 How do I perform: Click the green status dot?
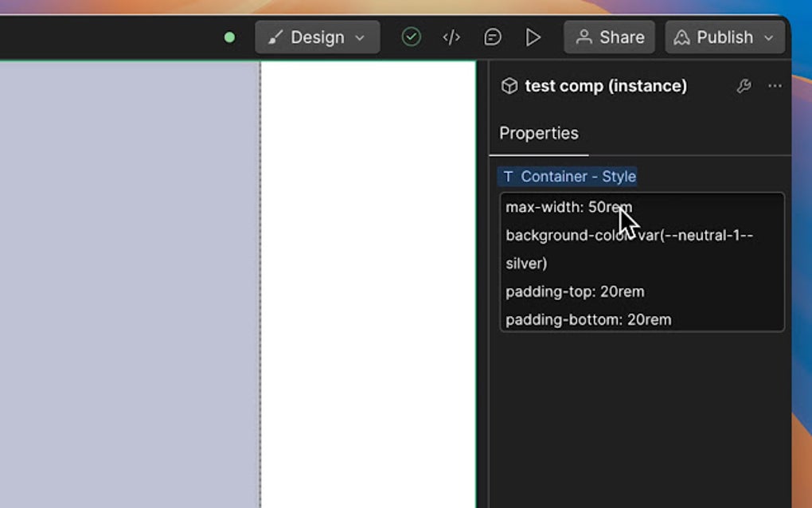point(229,37)
